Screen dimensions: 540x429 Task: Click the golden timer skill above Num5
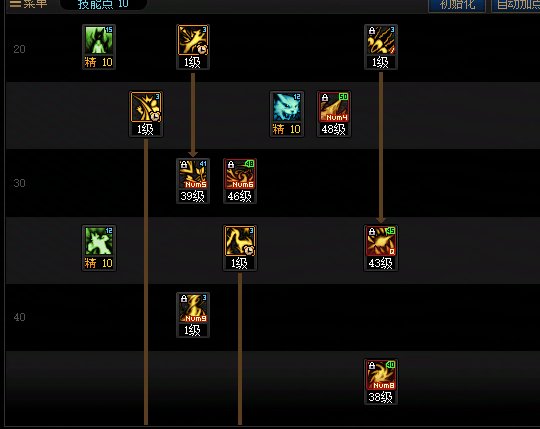[x=193, y=40]
